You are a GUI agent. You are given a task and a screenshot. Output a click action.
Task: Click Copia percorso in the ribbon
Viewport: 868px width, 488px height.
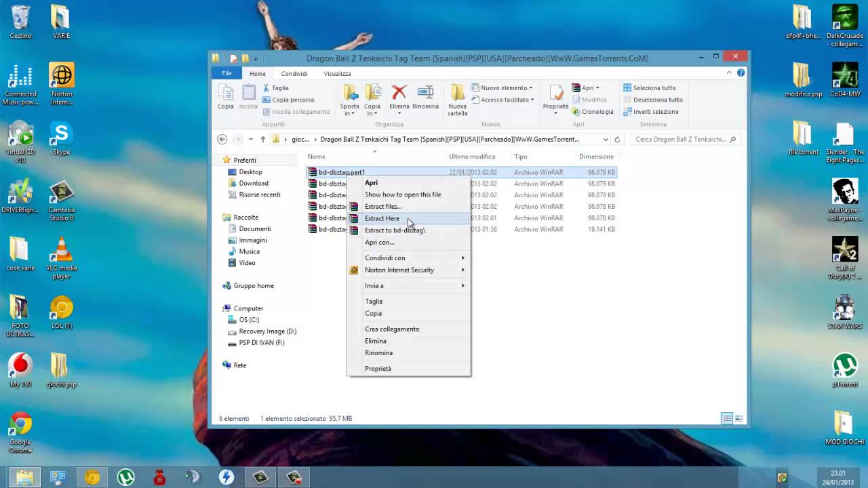click(288, 100)
